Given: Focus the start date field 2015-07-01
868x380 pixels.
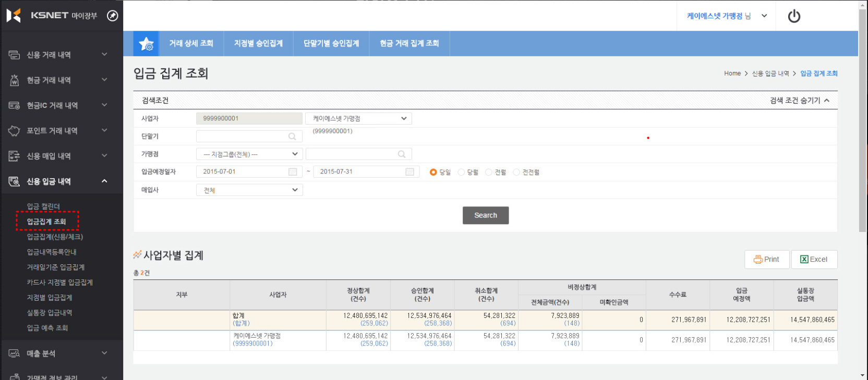Looking at the screenshot, I should [x=249, y=171].
